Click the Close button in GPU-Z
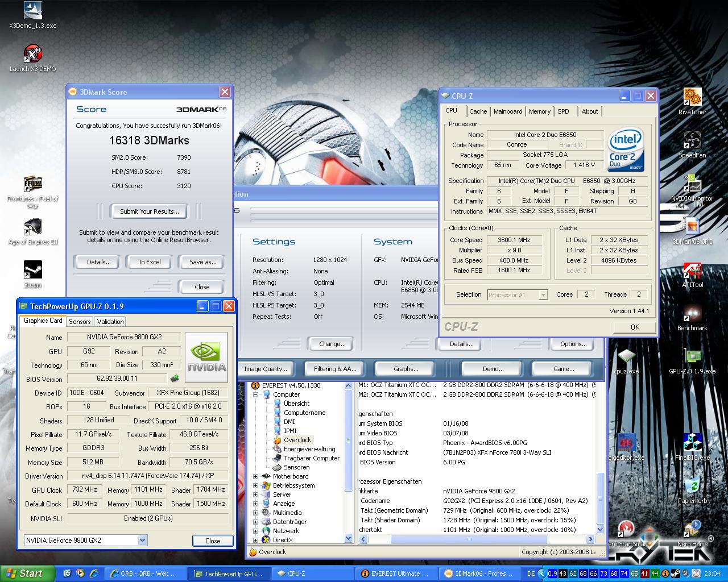The image size is (728, 582). point(213,541)
